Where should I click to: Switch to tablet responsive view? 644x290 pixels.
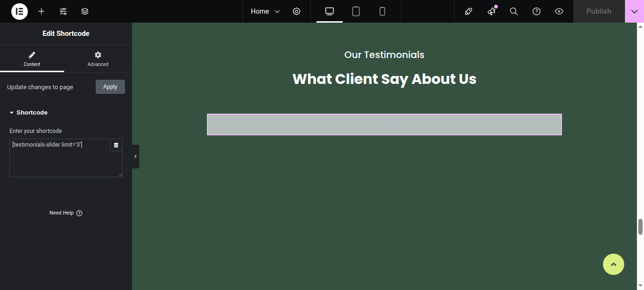tap(356, 11)
